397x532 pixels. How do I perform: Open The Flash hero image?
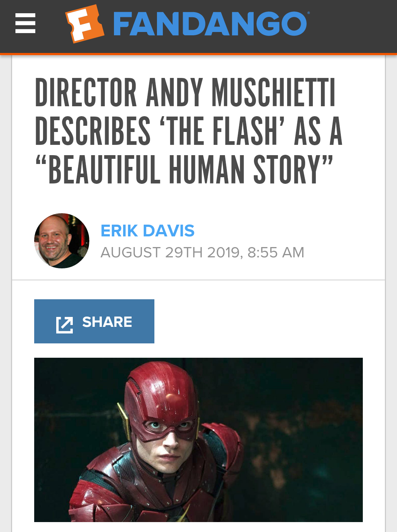(x=198, y=440)
